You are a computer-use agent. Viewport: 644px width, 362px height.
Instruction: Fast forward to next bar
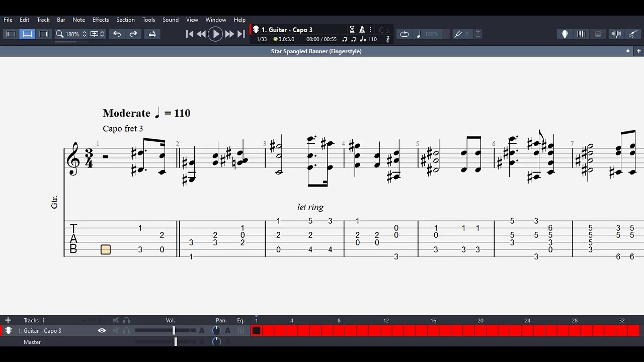229,34
